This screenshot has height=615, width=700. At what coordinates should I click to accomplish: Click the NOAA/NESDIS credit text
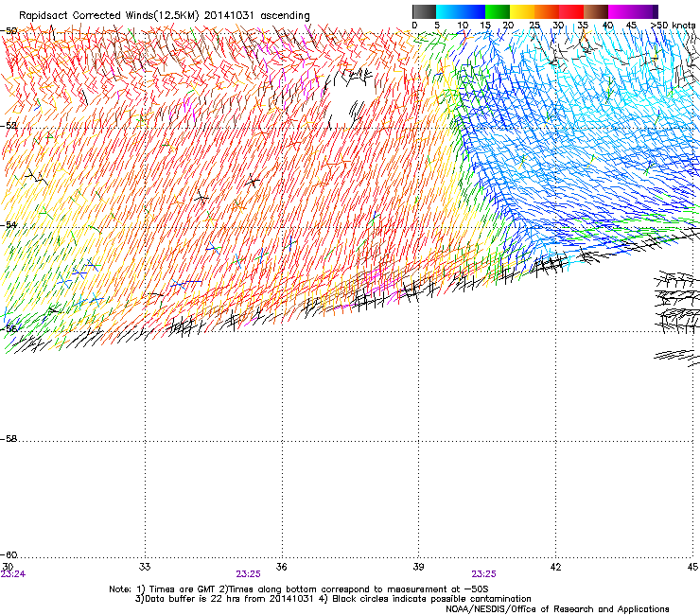[557, 609]
